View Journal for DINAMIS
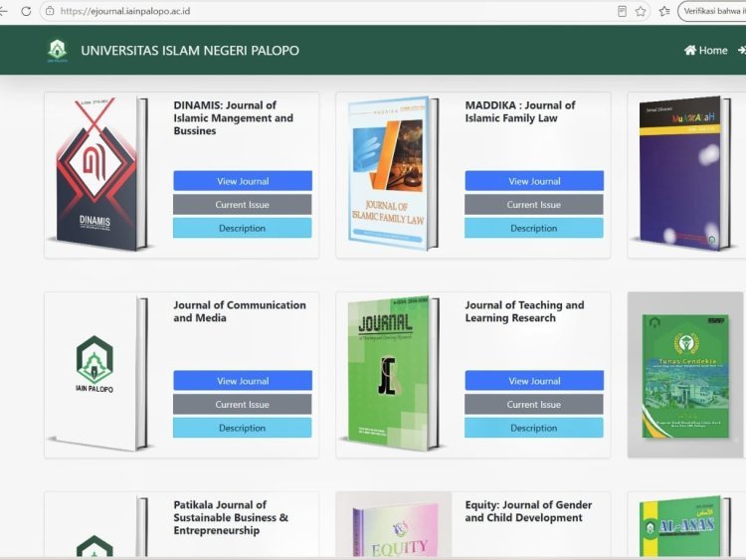746x560 pixels. 243,181
